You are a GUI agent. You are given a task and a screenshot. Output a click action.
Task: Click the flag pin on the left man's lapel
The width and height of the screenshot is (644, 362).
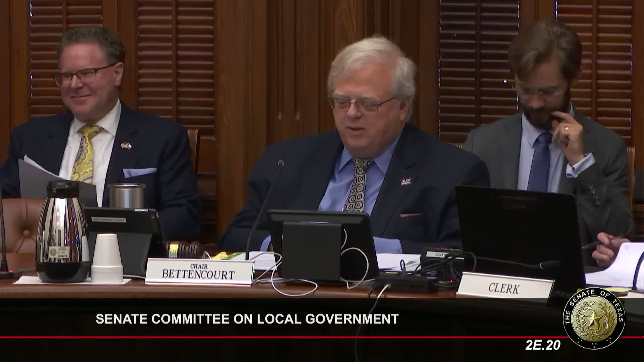[x=127, y=145]
